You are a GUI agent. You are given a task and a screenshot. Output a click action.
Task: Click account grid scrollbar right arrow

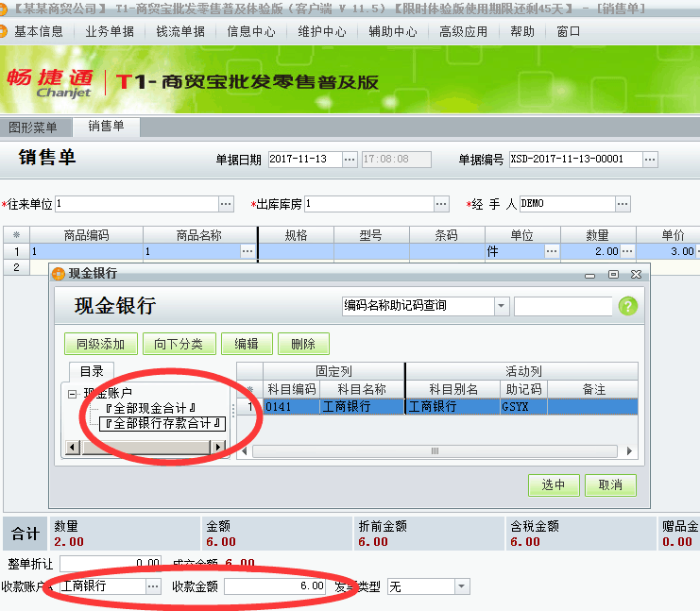[x=629, y=451]
